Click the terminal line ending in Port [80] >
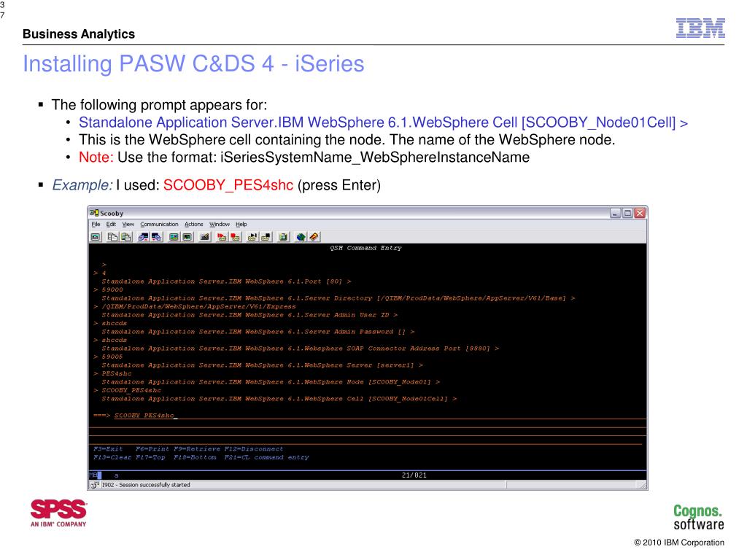 tap(226, 281)
